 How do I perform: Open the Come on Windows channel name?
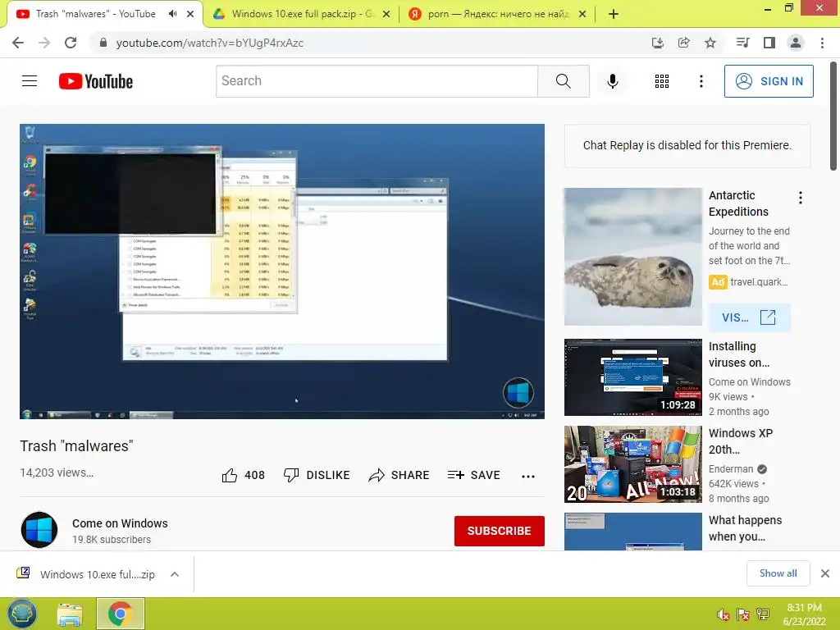click(120, 523)
